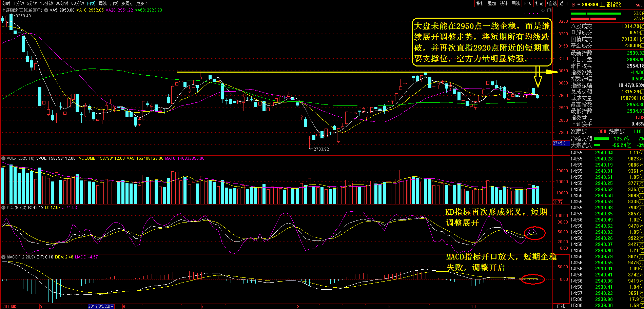
Task: Click the X1万 volume unit label
Action: (558, 202)
